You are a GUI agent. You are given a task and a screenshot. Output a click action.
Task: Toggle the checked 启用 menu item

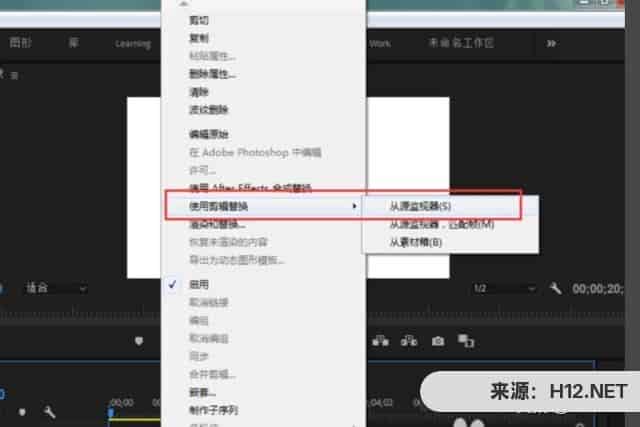tap(199, 284)
